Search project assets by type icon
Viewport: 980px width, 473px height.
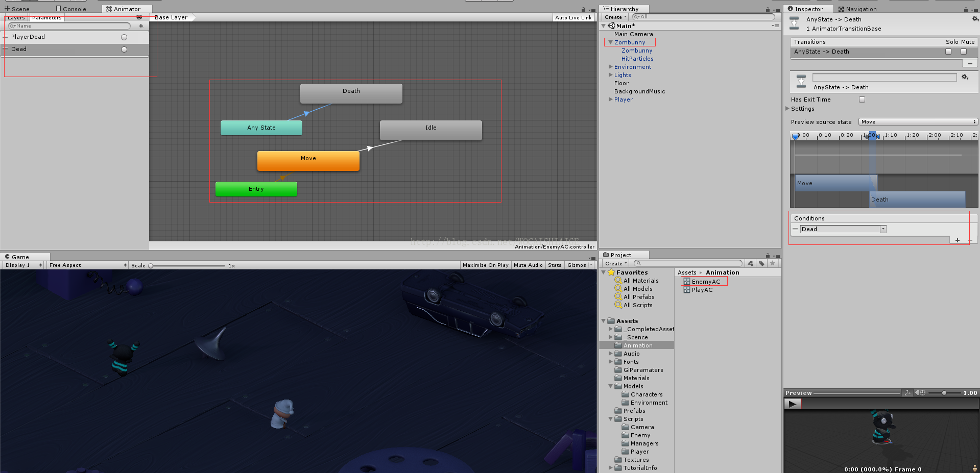point(750,263)
